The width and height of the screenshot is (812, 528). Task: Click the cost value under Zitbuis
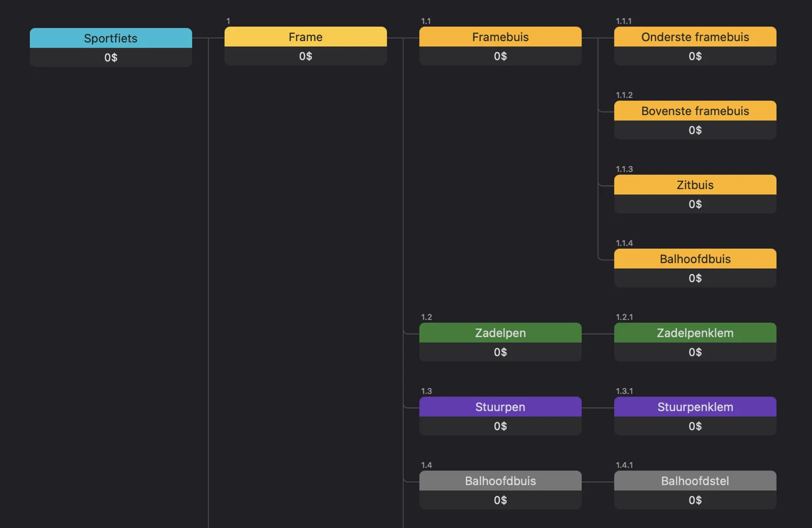[x=695, y=204]
